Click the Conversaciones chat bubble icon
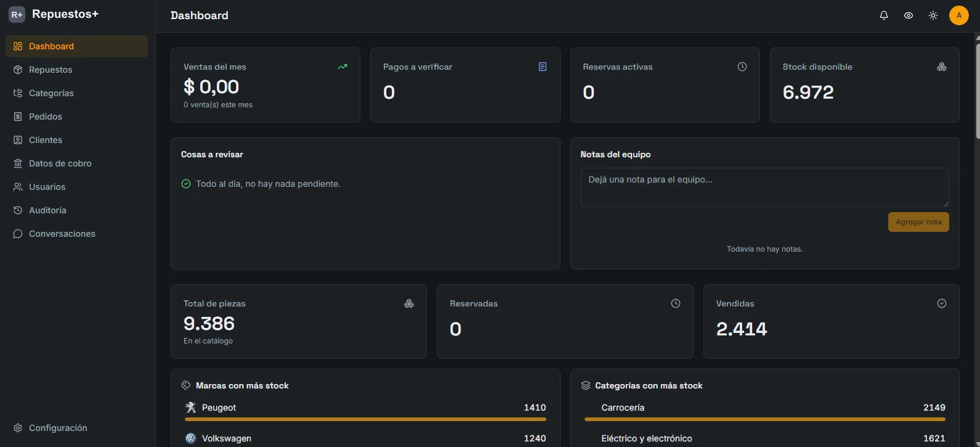980x447 pixels. point(18,234)
